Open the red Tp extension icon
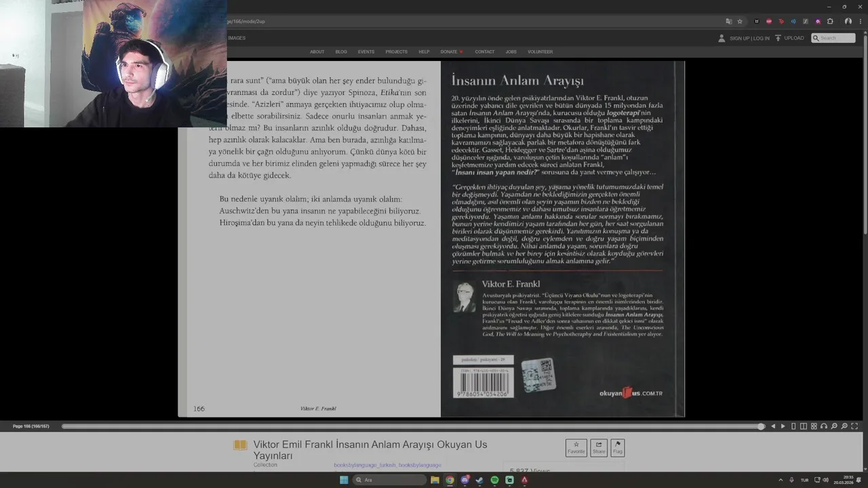 coord(781,21)
